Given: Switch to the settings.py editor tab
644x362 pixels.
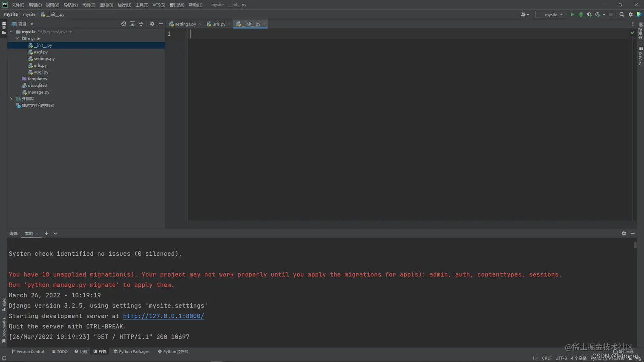Looking at the screenshot, I should [x=185, y=24].
